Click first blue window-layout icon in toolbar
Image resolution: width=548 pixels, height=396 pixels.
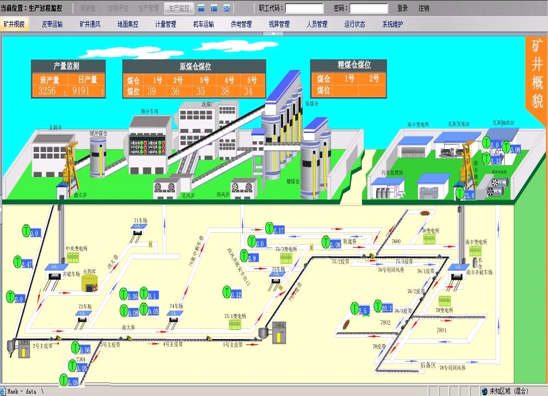tap(201, 8)
